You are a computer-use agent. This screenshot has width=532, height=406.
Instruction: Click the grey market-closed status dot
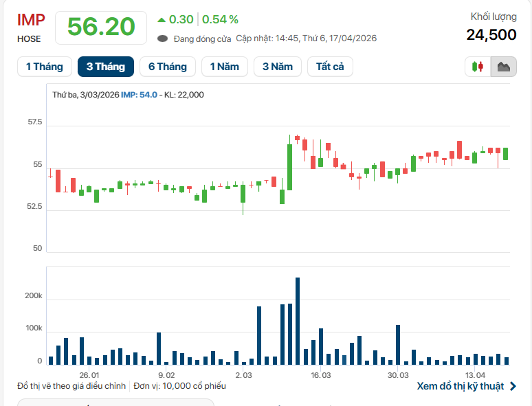click(162, 39)
